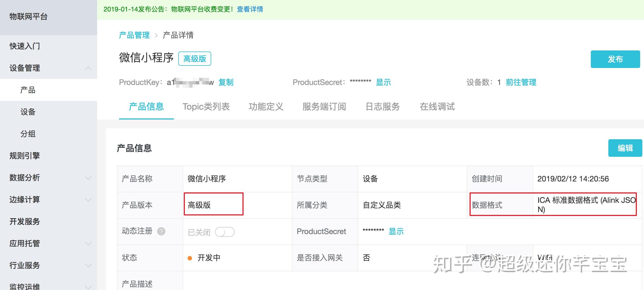644x290 pixels.
Task: Show the ProductSecret via 显示 link
Action: tap(383, 82)
